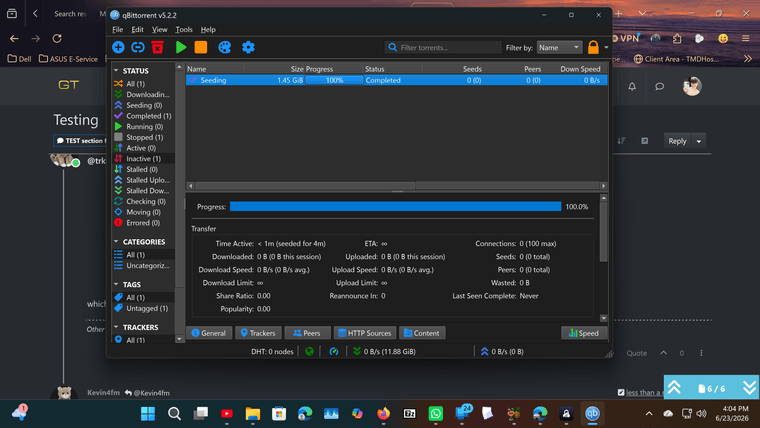Click the qBittorrent taskbar icon
The height and width of the screenshot is (428, 760).
click(592, 413)
